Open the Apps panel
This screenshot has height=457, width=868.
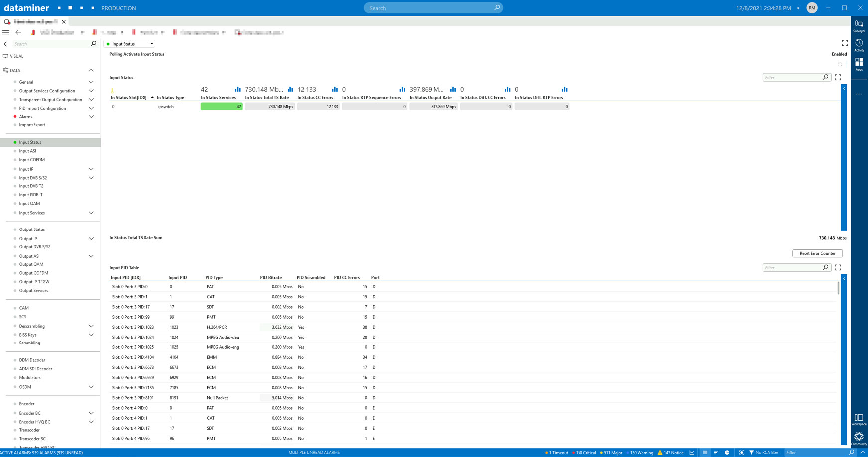pos(859,64)
